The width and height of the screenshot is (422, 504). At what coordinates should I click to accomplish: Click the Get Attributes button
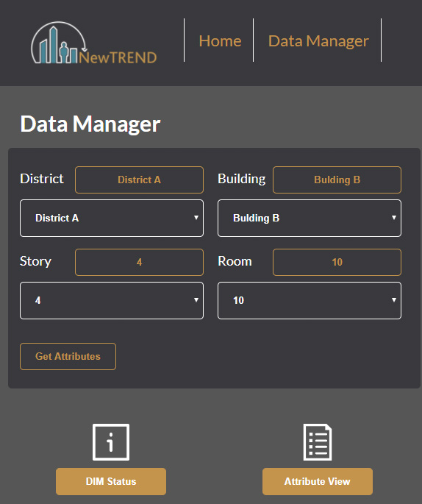[68, 356]
